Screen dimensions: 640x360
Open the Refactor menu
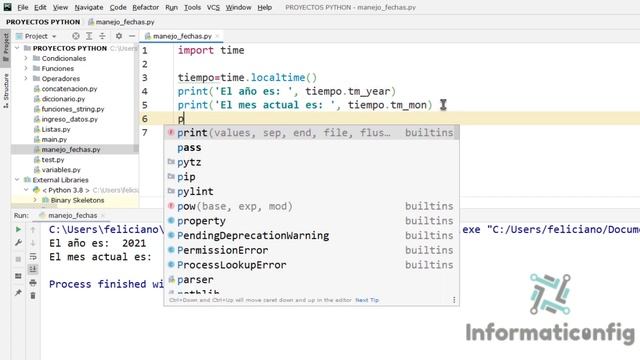[x=145, y=7]
